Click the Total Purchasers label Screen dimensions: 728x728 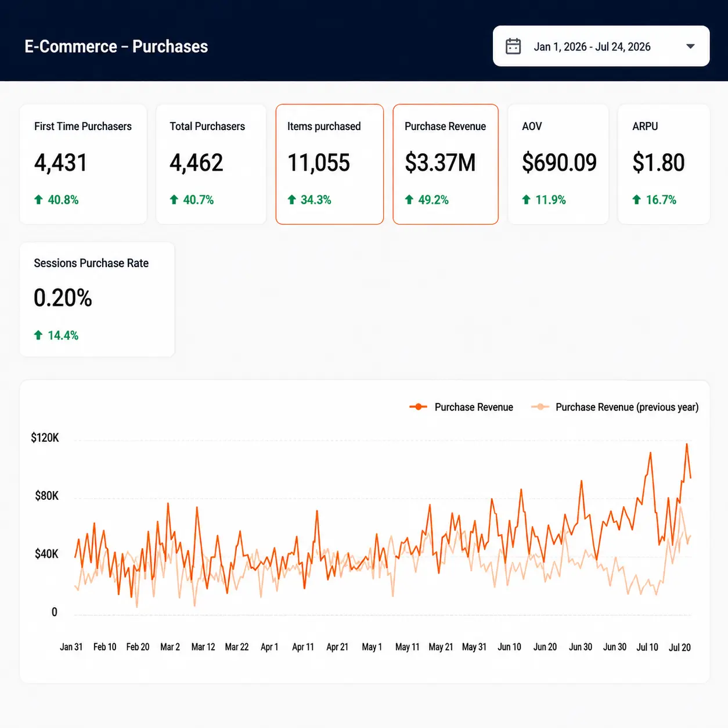pyautogui.click(x=207, y=127)
